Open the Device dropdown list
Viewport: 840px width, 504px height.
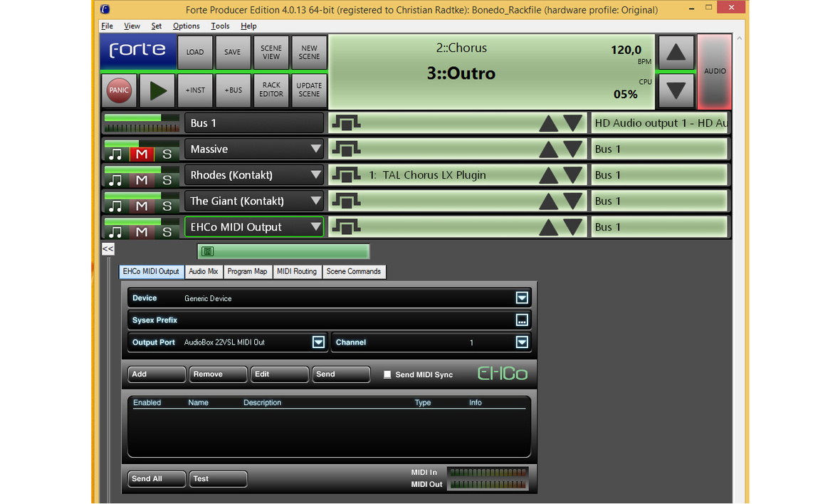pos(522,298)
